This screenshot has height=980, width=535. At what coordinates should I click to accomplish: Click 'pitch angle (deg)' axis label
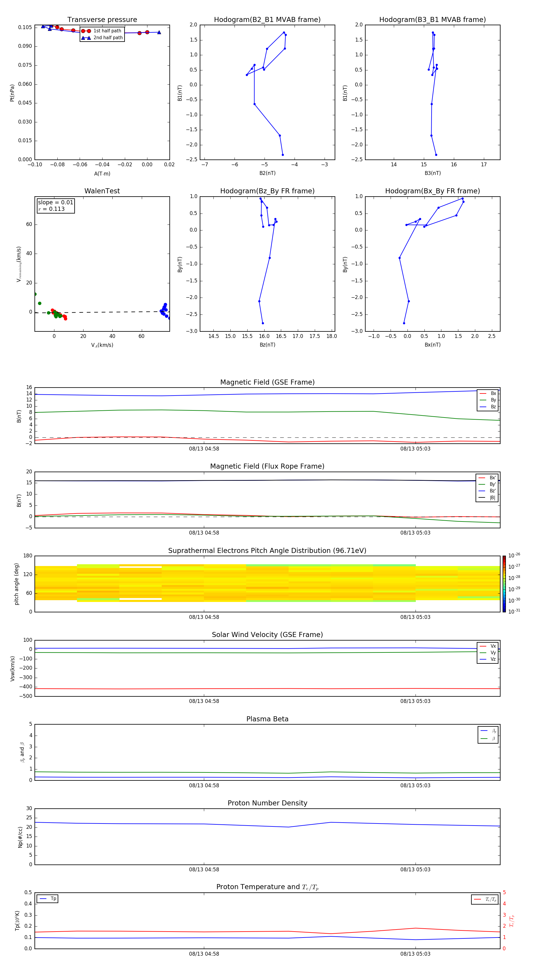click(16, 584)
